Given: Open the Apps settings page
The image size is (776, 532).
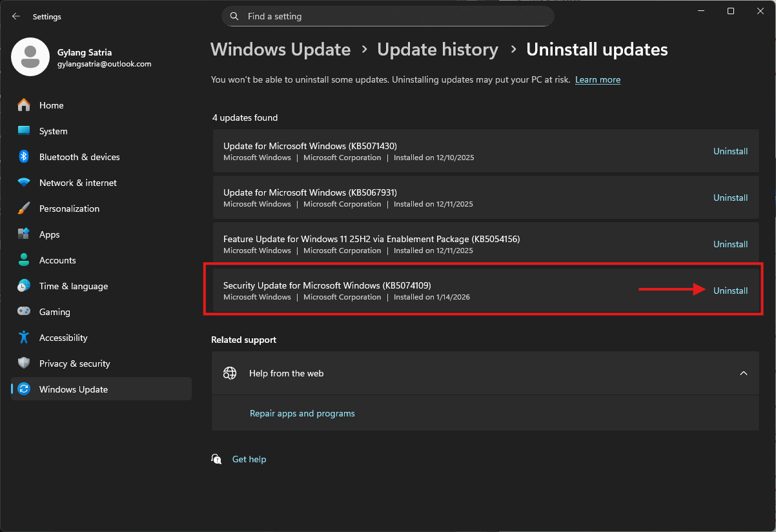Looking at the screenshot, I should click(49, 234).
